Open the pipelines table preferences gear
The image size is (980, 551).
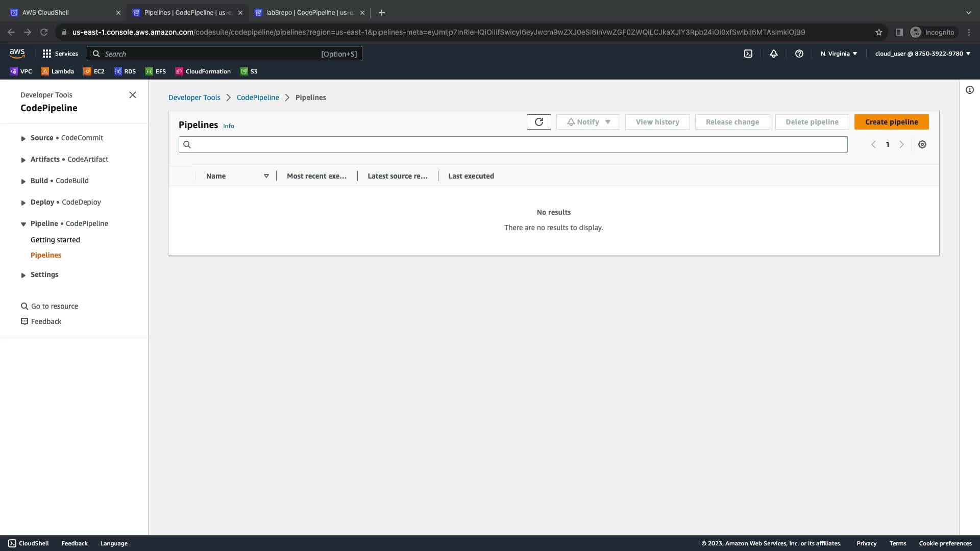pos(922,144)
